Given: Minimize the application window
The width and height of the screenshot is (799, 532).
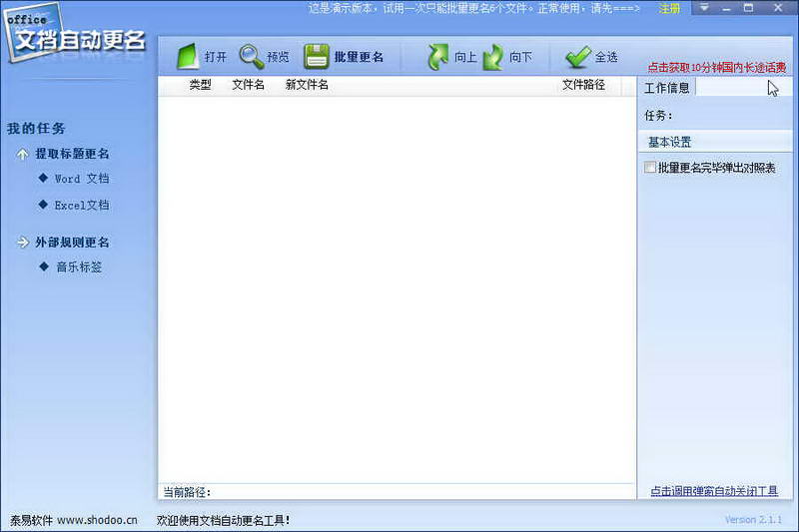Looking at the screenshot, I should tap(726, 8).
